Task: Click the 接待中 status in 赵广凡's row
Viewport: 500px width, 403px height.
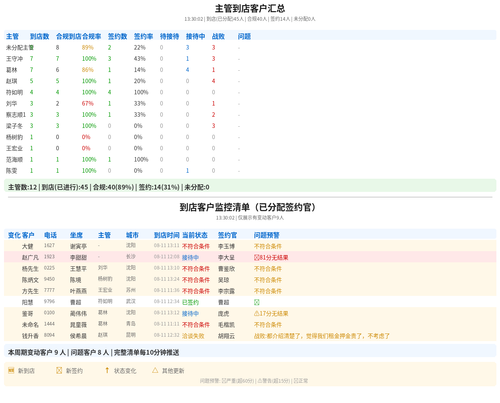Action: click(x=190, y=257)
